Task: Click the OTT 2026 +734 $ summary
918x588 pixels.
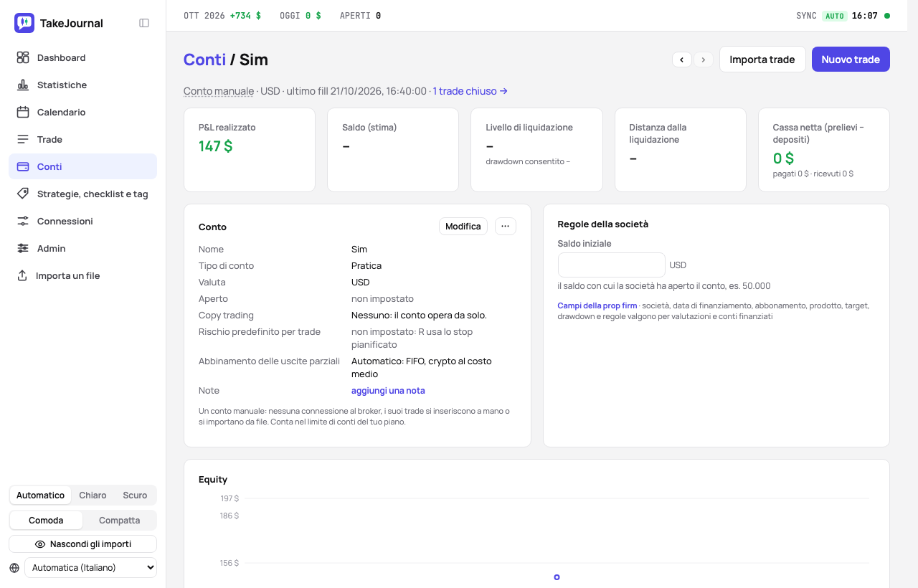Action: coord(222,16)
